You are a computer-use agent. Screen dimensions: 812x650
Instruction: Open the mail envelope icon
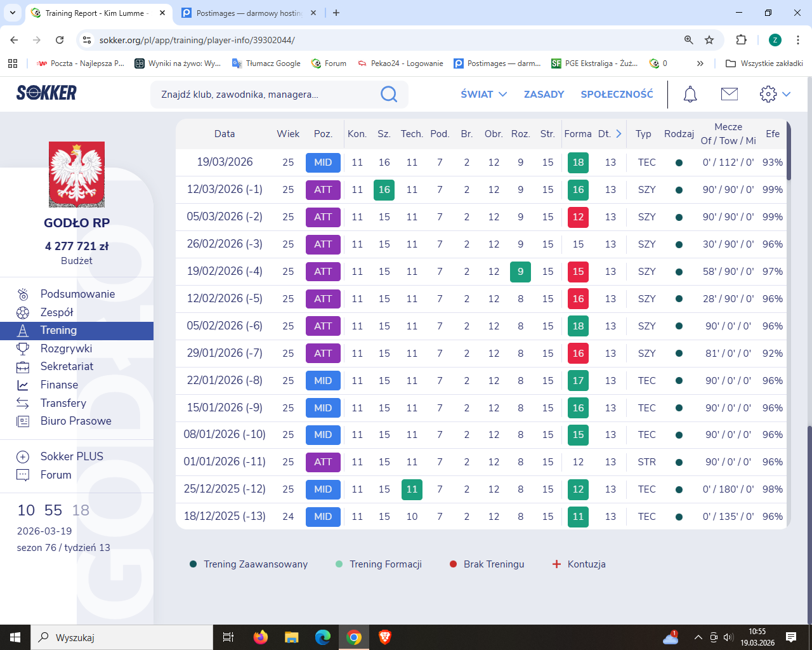pos(730,94)
